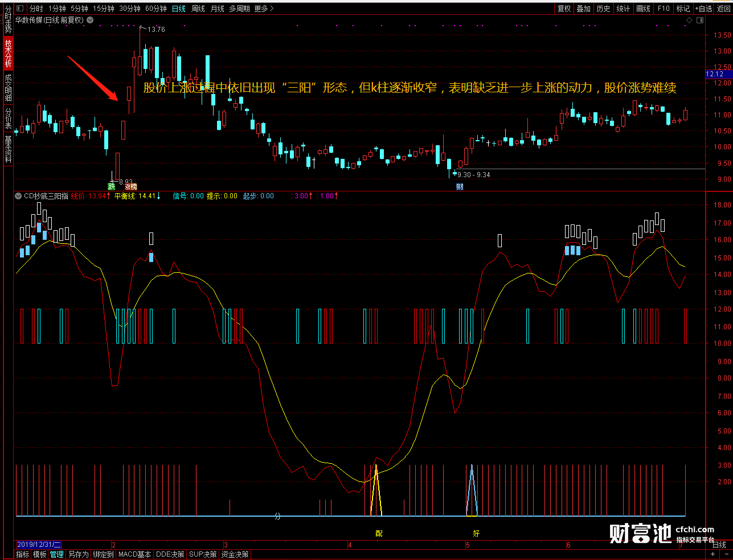Toggle the right side panel icon
Viewport: 733px width, 560px height.
pos(700,20)
